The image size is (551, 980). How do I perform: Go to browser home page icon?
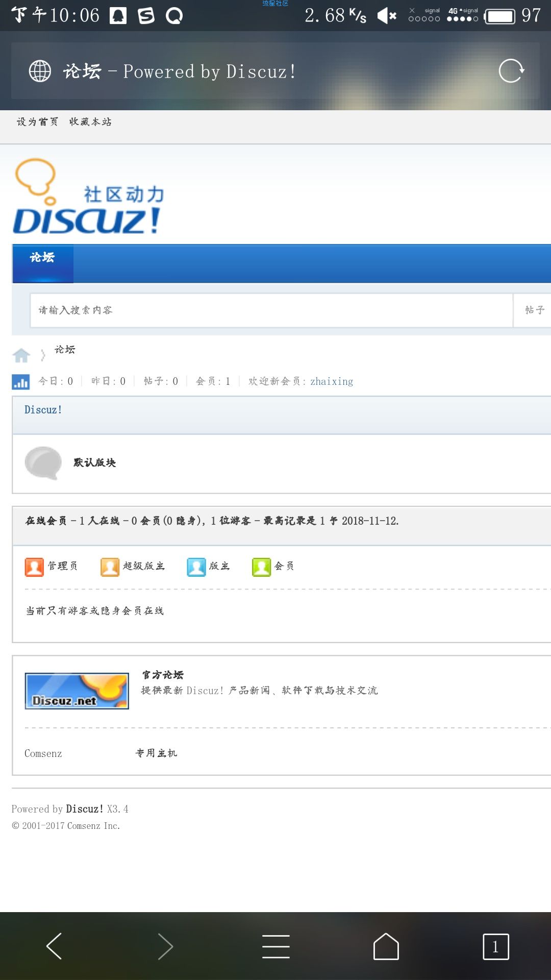386,946
